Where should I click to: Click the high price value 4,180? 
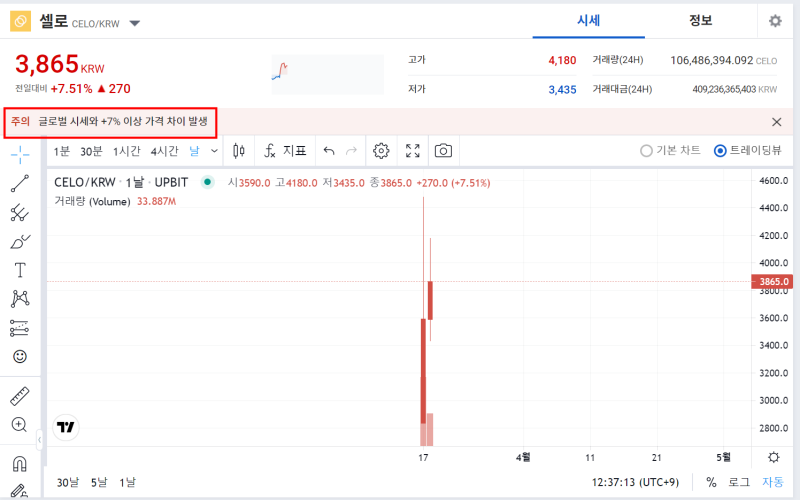tap(562, 60)
